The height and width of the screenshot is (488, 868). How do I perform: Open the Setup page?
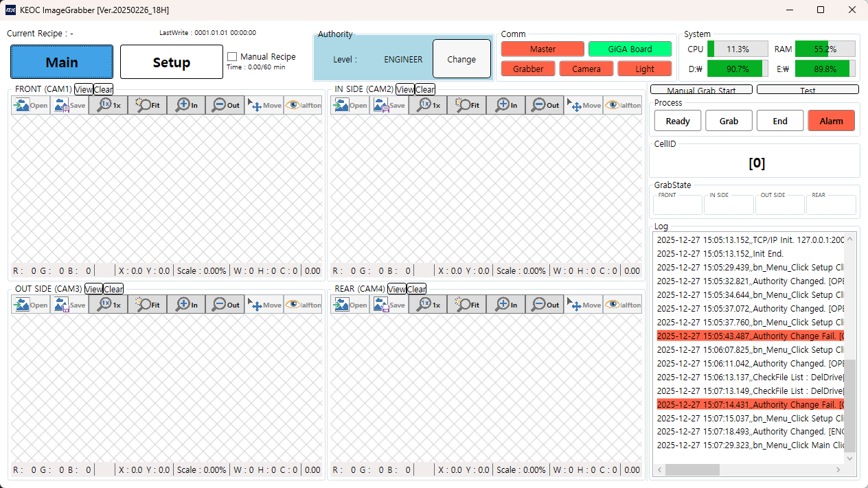171,62
